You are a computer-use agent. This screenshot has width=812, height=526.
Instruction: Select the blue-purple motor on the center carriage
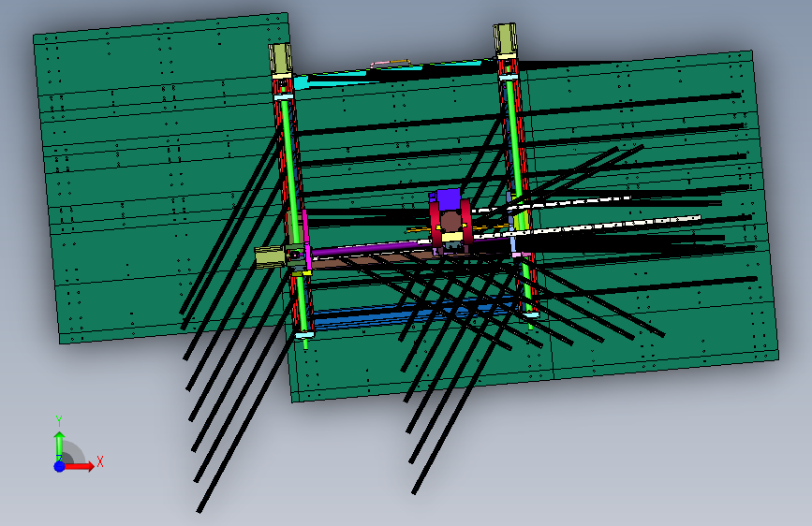coord(449,198)
